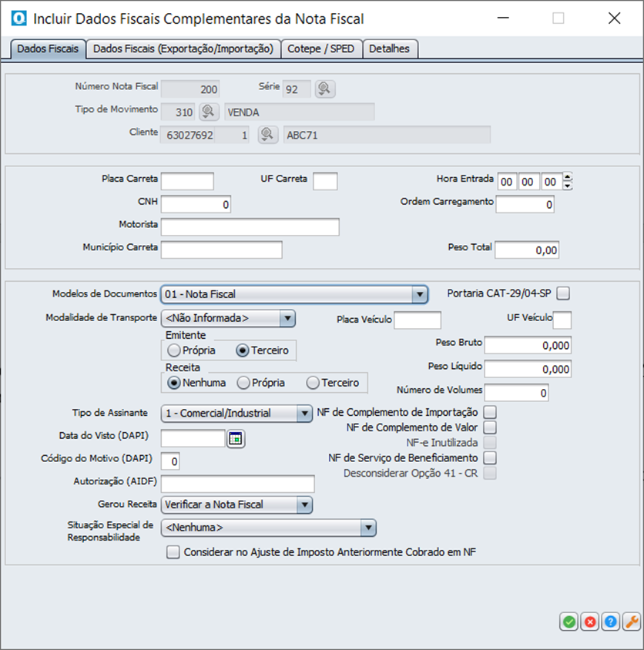Open the Cliente search lookup icon
This screenshot has height=650, width=644.
(267, 135)
